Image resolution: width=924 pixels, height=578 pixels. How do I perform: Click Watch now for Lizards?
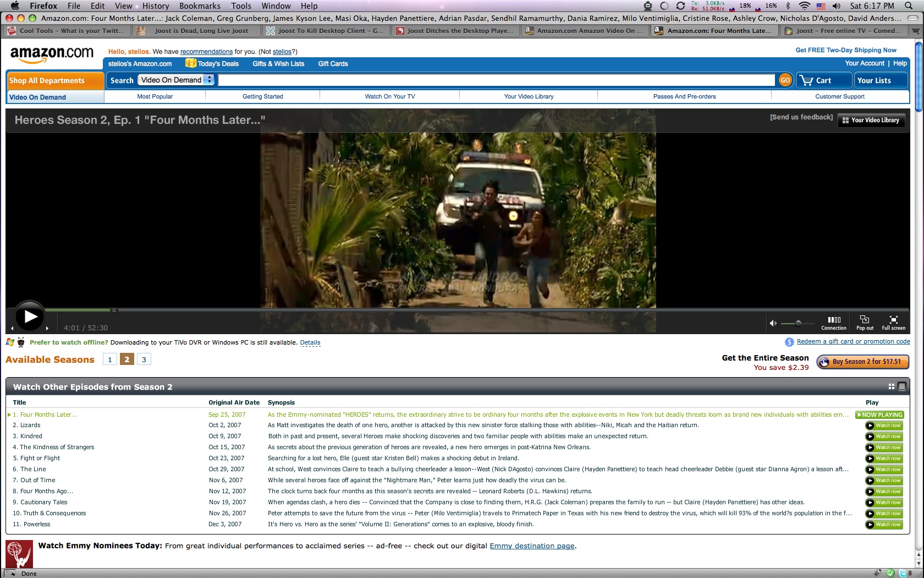coord(884,426)
